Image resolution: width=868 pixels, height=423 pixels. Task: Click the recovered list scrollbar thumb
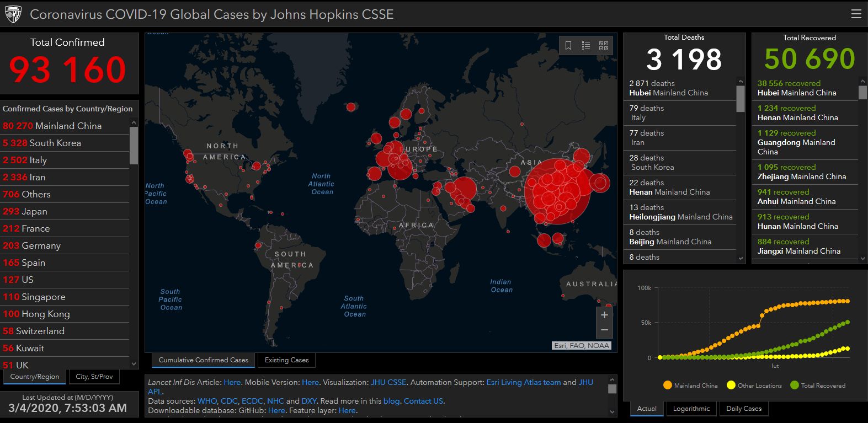[862, 92]
